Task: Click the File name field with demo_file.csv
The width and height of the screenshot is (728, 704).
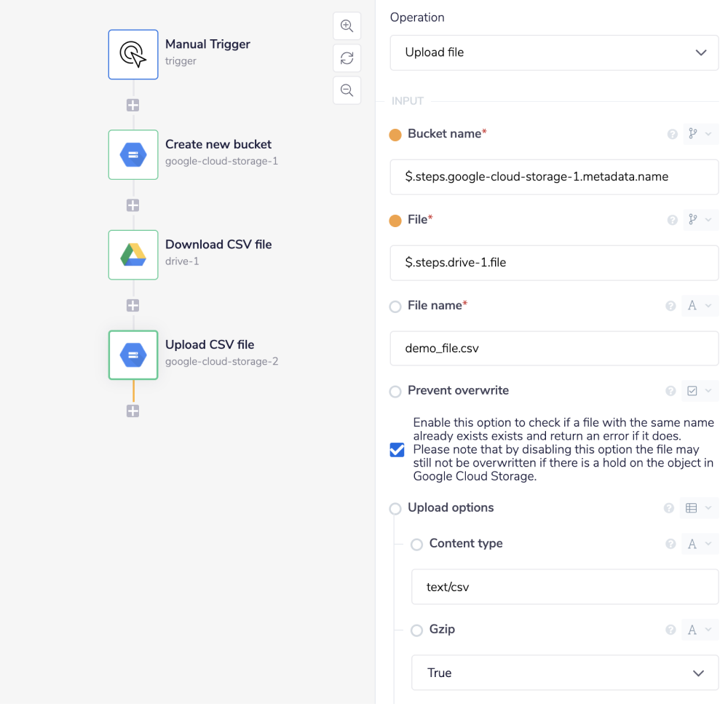Action: [x=554, y=349]
